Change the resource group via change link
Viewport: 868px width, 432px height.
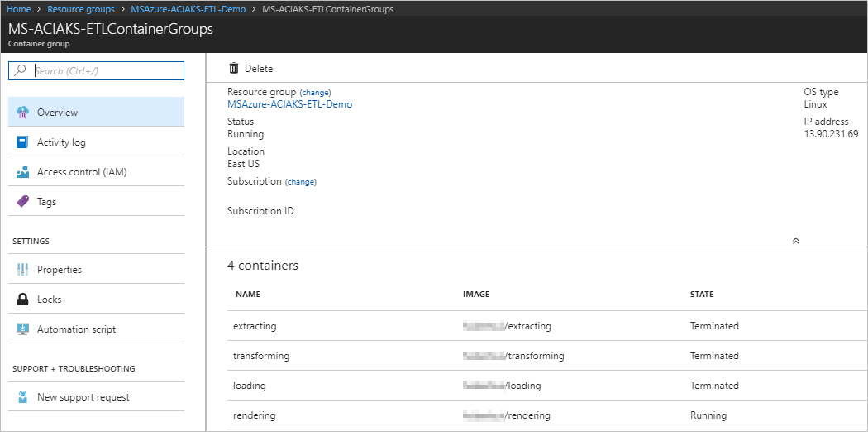coord(315,93)
